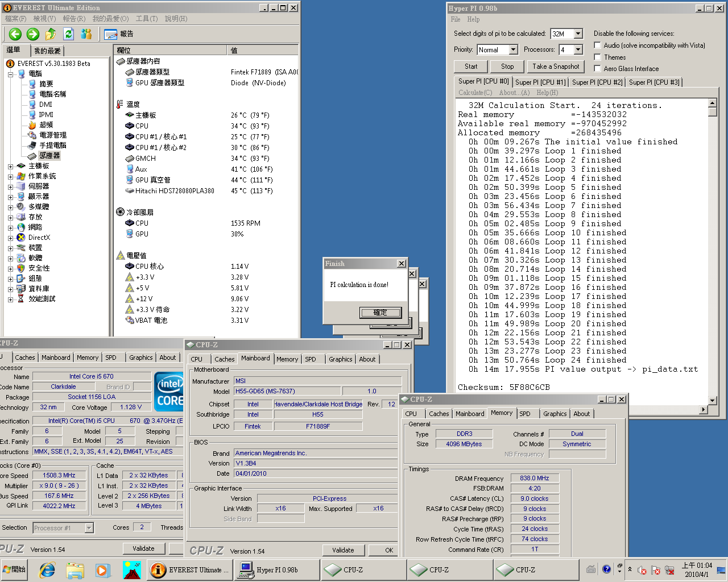Screen dimensions: 728x582
Task: Click the green Forward arrow in EVEREST toolbar
Action: 33,34
